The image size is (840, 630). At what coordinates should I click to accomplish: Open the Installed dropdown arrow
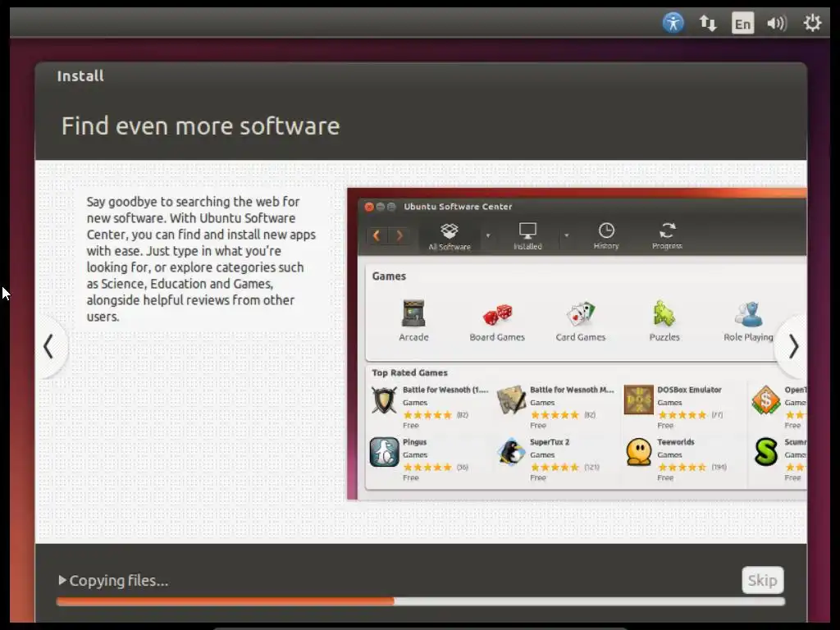pyautogui.click(x=566, y=235)
